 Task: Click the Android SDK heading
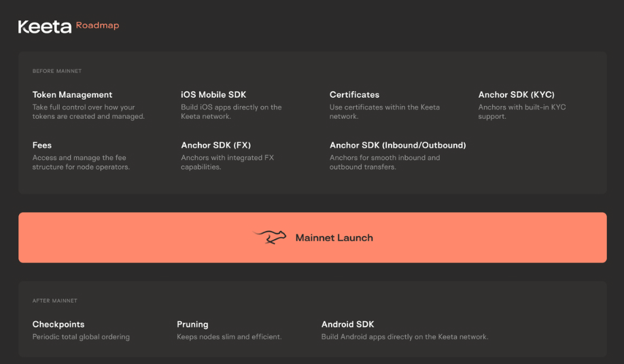pyautogui.click(x=347, y=325)
